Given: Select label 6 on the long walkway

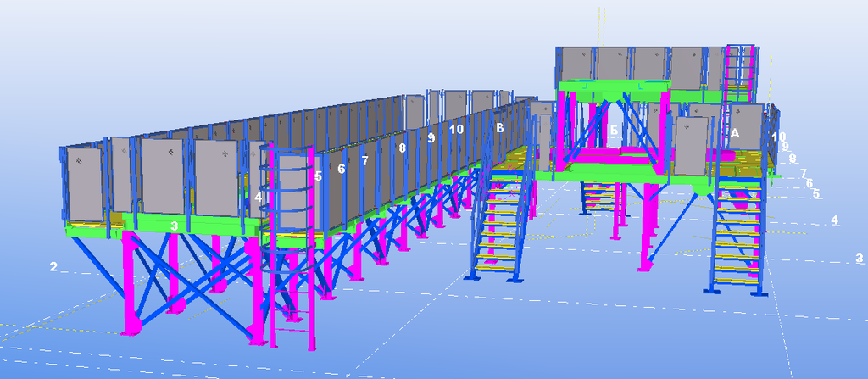Looking at the screenshot, I should point(341,169).
